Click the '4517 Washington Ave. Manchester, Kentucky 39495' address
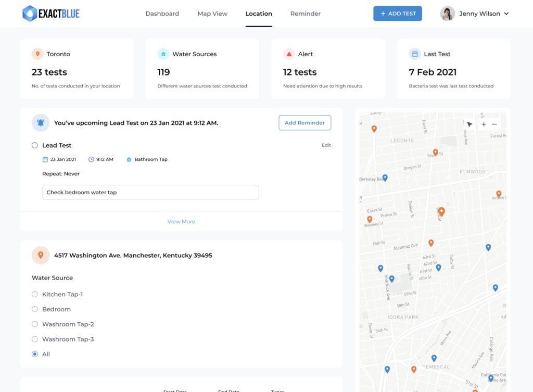The width and height of the screenshot is (533, 392). pyautogui.click(x=133, y=255)
